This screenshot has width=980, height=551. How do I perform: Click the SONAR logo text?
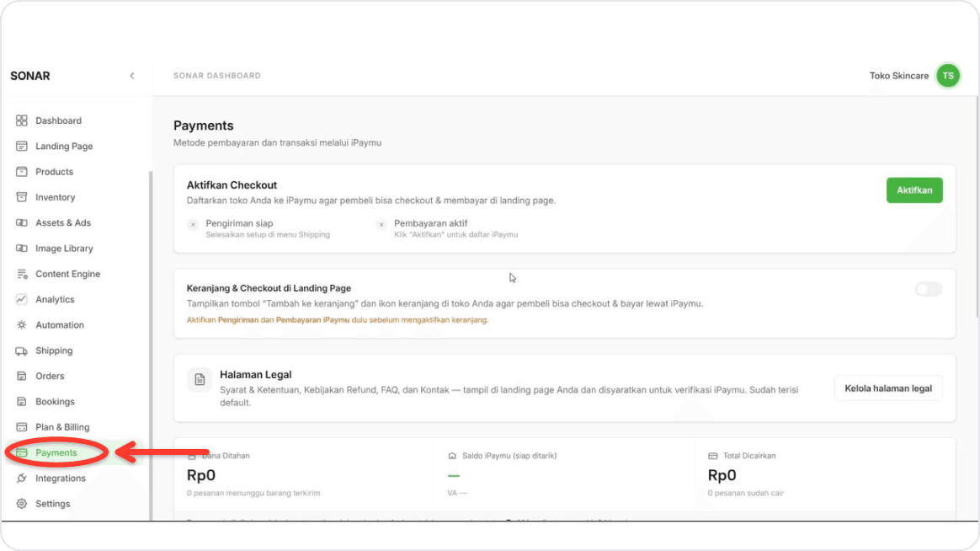tap(30, 76)
